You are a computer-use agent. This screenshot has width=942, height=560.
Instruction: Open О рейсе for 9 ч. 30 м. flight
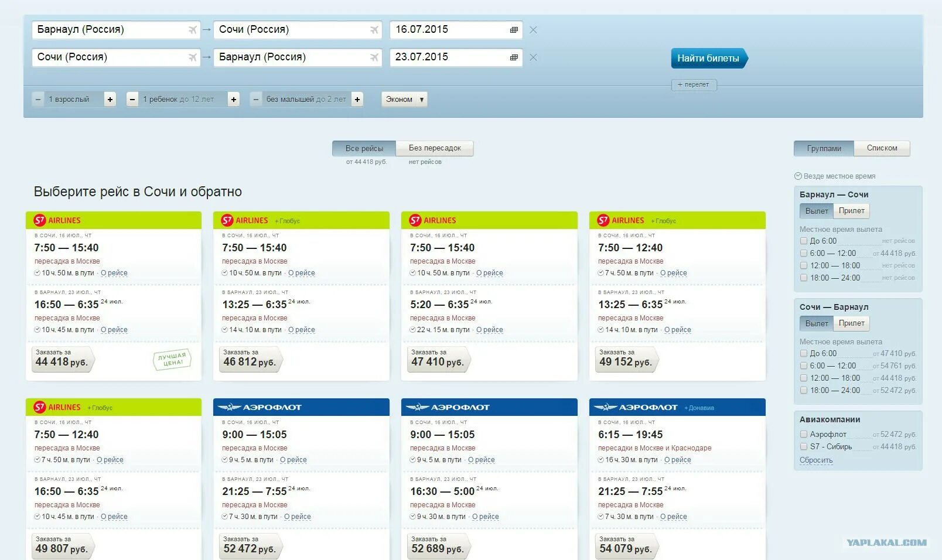tap(486, 517)
